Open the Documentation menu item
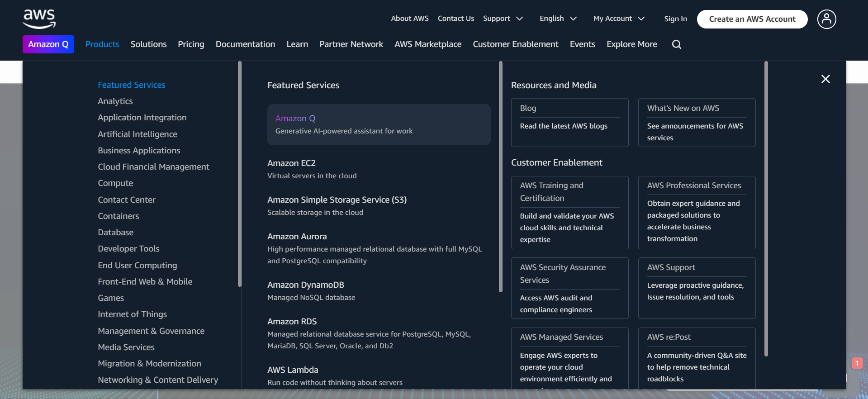The height and width of the screenshot is (399, 868). point(245,44)
